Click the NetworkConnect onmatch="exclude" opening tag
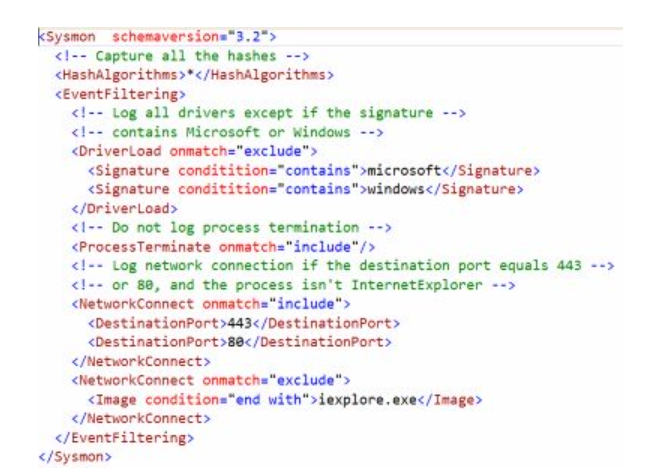 pos(211,380)
